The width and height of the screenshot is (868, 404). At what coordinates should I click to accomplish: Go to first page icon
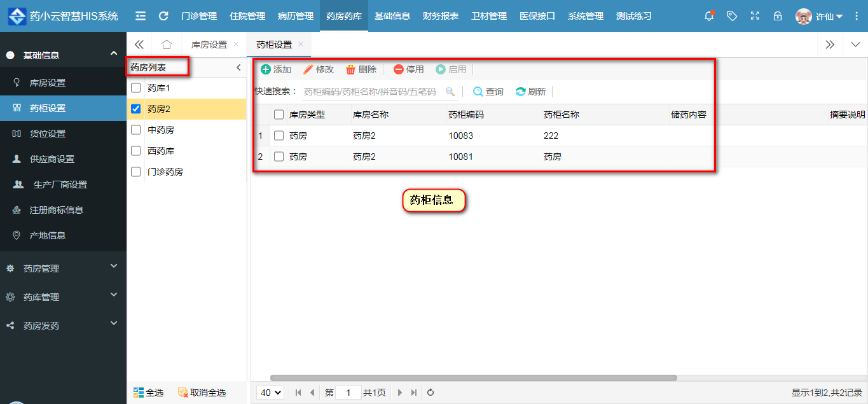pos(298,393)
